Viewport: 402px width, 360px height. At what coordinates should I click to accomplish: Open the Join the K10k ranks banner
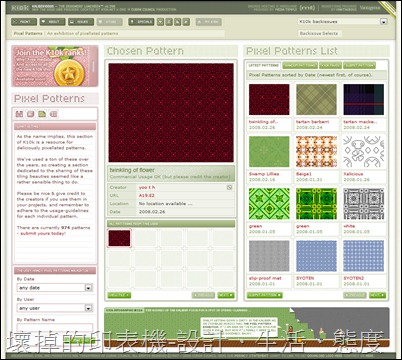point(55,66)
